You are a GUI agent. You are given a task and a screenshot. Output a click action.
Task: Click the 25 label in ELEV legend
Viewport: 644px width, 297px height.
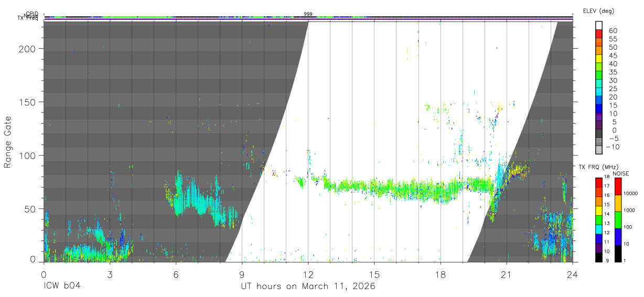point(612,88)
